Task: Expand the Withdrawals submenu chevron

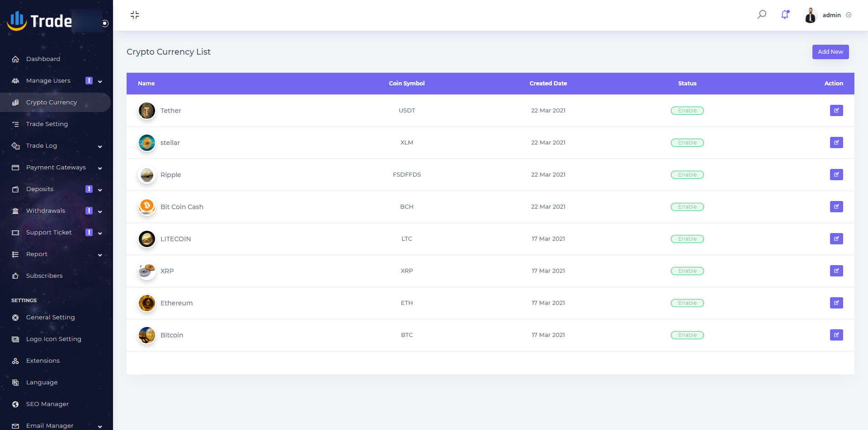Action: click(x=100, y=211)
